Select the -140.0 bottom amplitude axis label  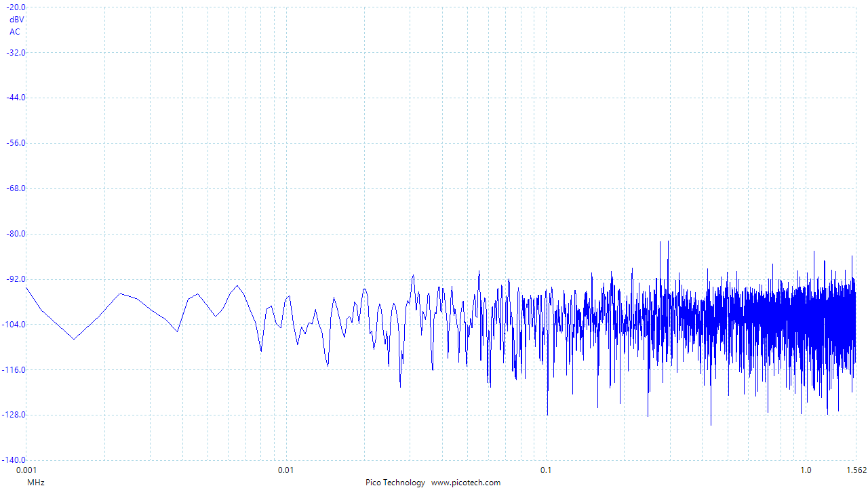pyautogui.click(x=15, y=460)
